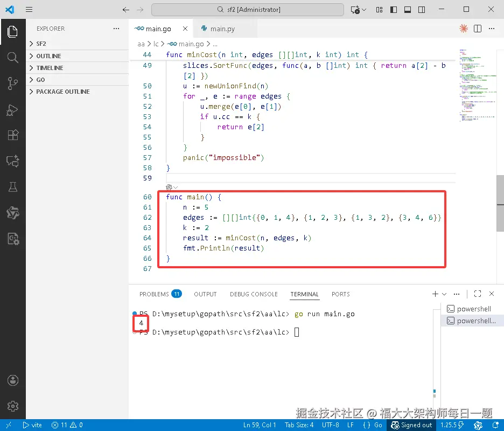Click the lc breadcrumb segment
The height and width of the screenshot is (431, 504).
[x=156, y=44]
